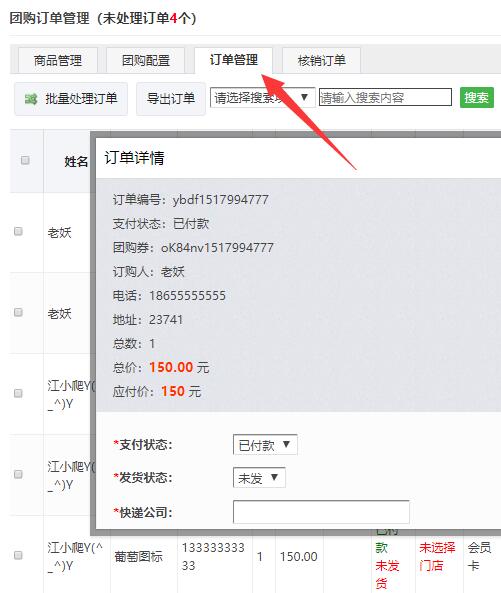The height and width of the screenshot is (593, 501).
Task: Click the Excel icon on 批量处理订单
Action: [x=31, y=99]
